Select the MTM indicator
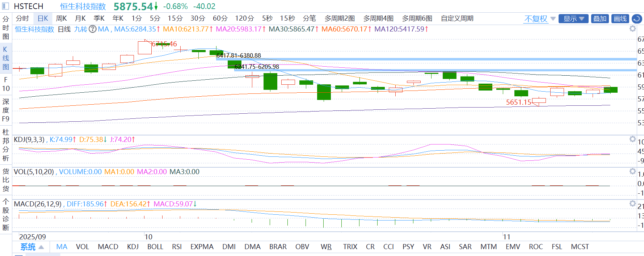This screenshot has height=256, width=644. 489,247
